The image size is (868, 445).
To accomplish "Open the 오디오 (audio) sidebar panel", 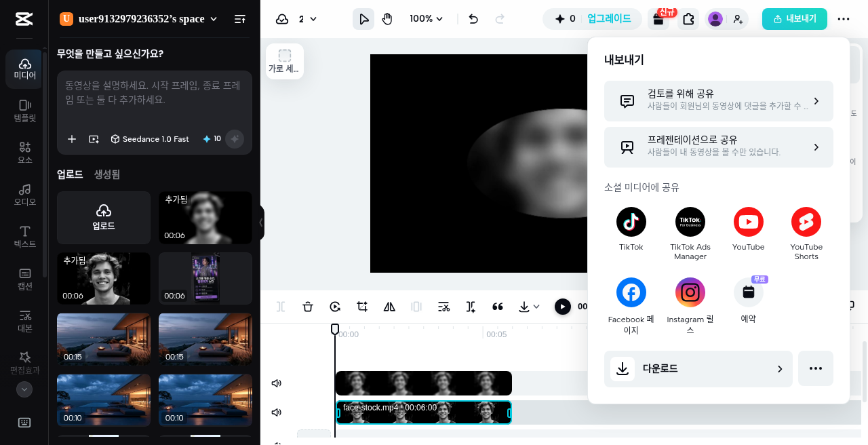I will [x=24, y=195].
